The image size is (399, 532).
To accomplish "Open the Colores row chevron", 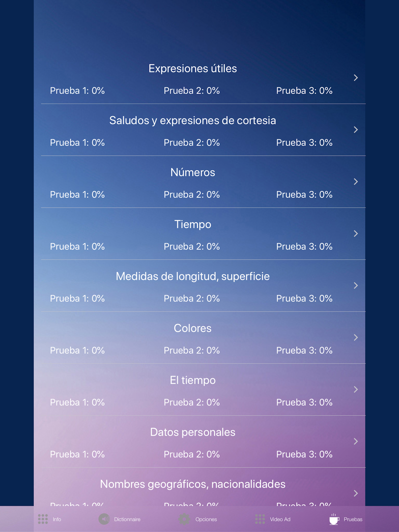I will pyautogui.click(x=356, y=337).
